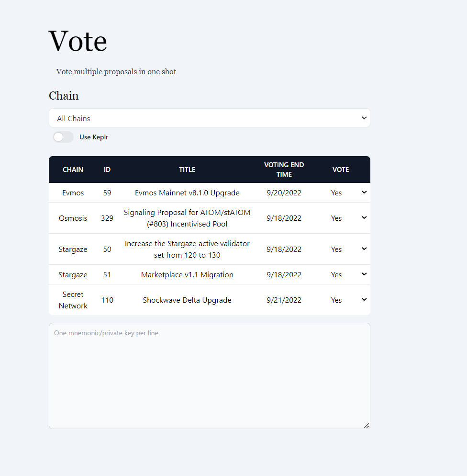The height and width of the screenshot is (476, 467).
Task: Open the All Chains dropdown
Action: (x=209, y=118)
